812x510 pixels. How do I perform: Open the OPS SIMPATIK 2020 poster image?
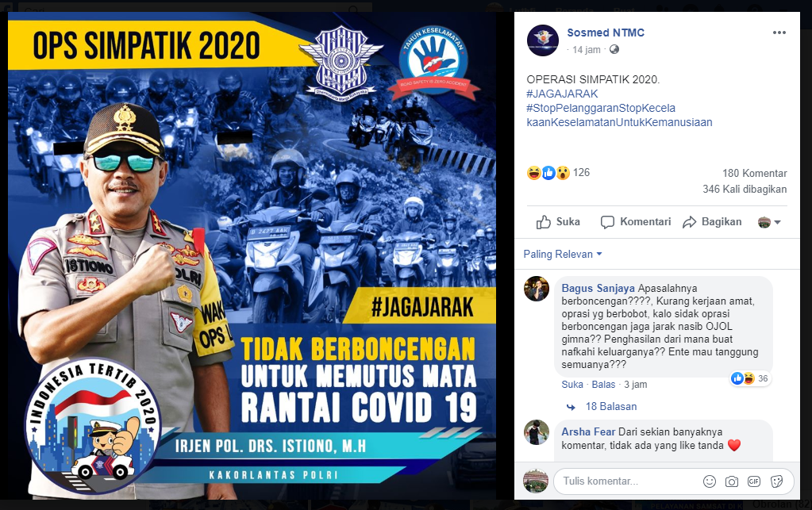(252, 255)
